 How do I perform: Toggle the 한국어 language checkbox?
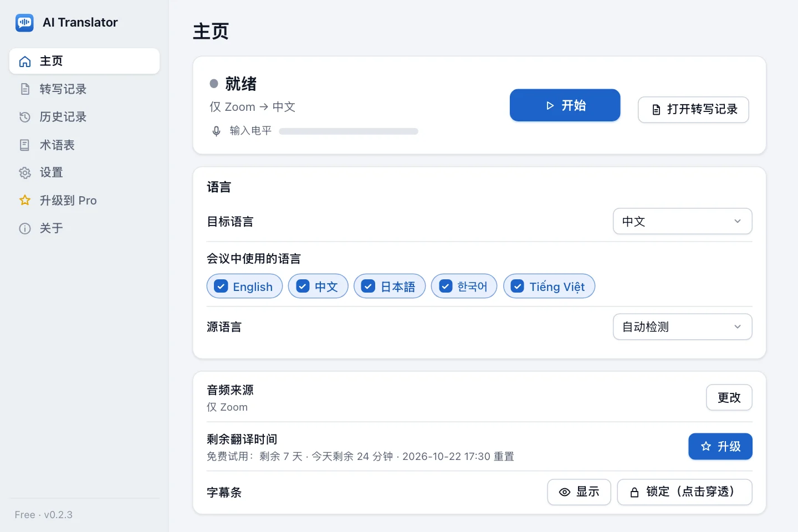[446, 286]
